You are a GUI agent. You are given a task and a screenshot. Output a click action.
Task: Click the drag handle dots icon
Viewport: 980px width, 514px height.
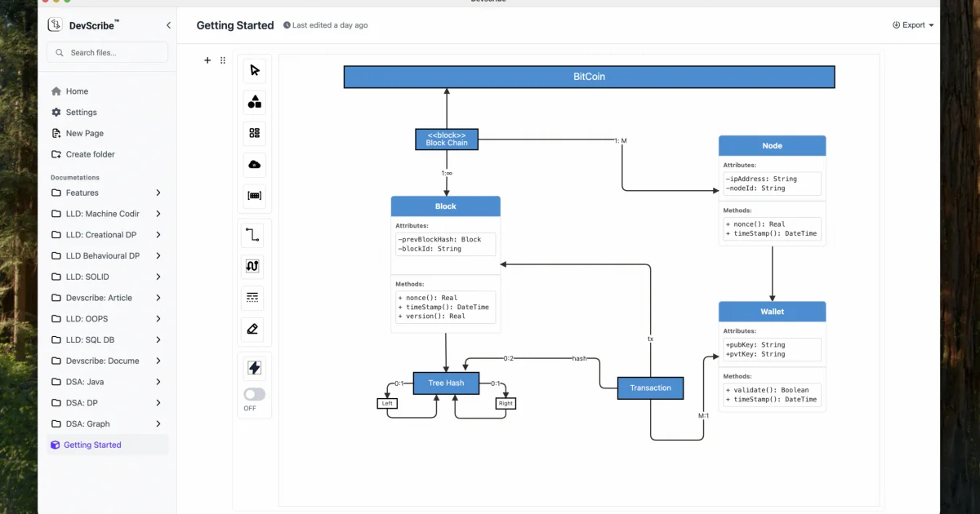[223, 60]
